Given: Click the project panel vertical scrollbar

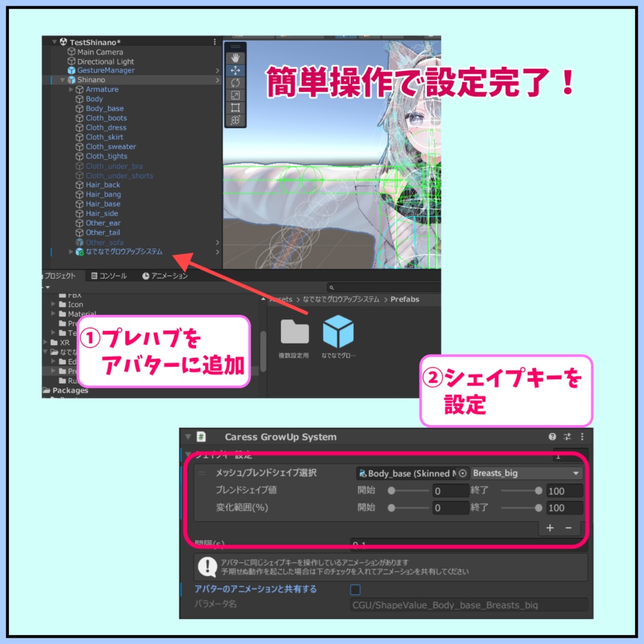Looking at the screenshot, I should tap(264, 351).
